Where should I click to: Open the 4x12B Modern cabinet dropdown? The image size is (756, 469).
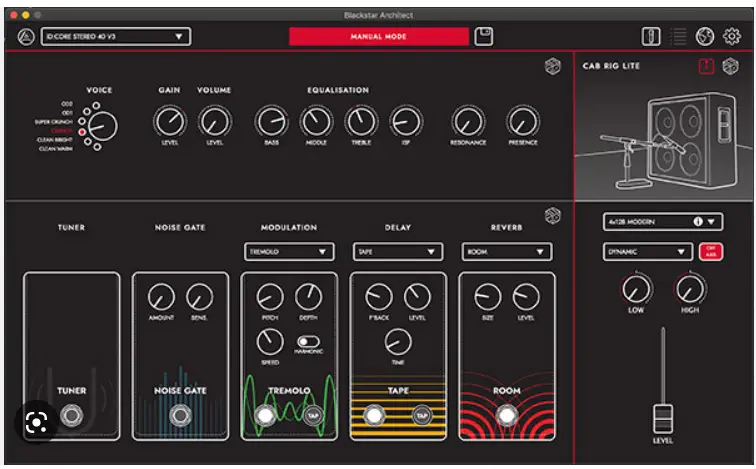(663, 222)
